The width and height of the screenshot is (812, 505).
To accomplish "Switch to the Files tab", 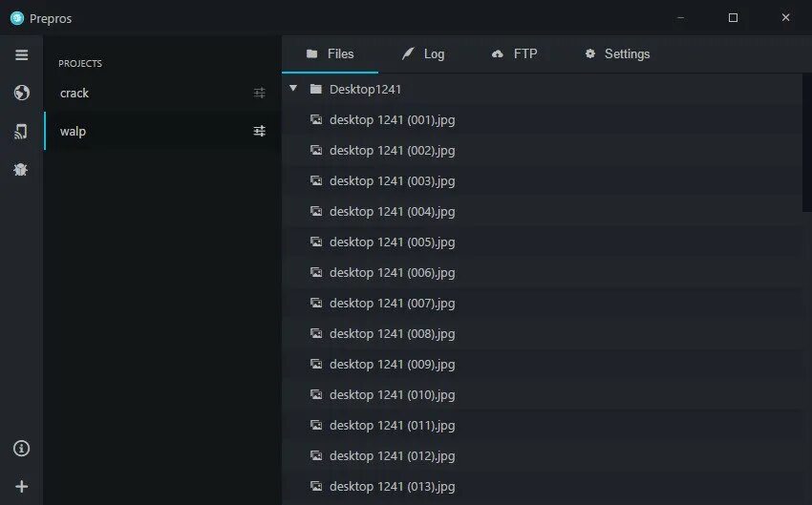I will 330,53.
